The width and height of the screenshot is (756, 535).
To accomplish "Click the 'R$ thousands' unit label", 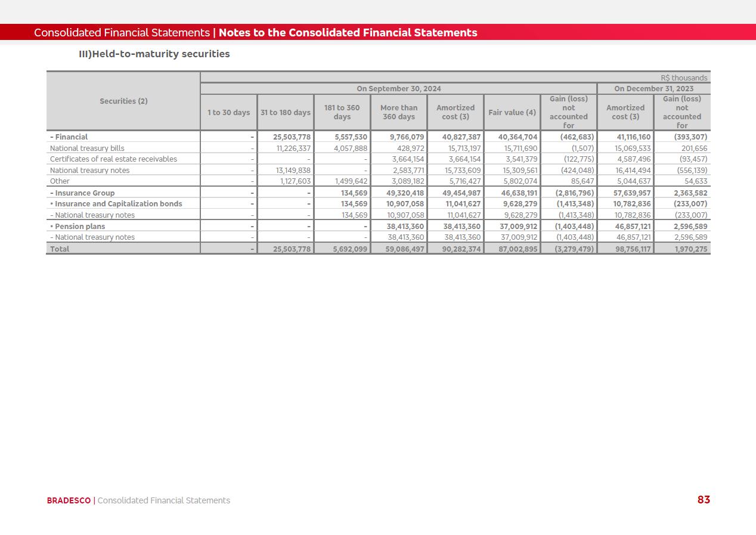I will (x=684, y=78).
